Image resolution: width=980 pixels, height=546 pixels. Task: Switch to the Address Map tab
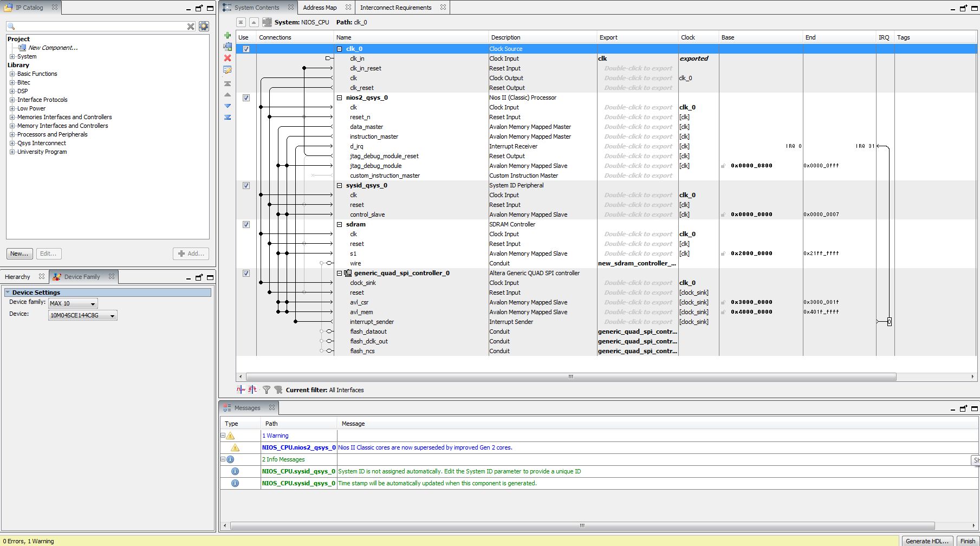click(320, 8)
